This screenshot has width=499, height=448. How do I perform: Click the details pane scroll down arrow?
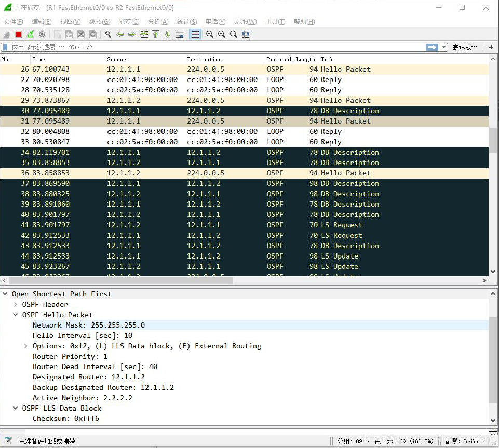pyautogui.click(x=493, y=420)
